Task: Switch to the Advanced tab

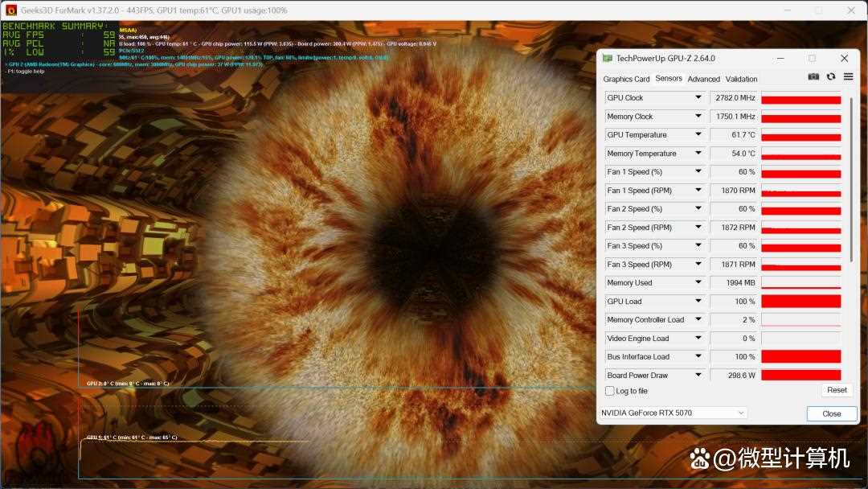Action: pos(703,79)
